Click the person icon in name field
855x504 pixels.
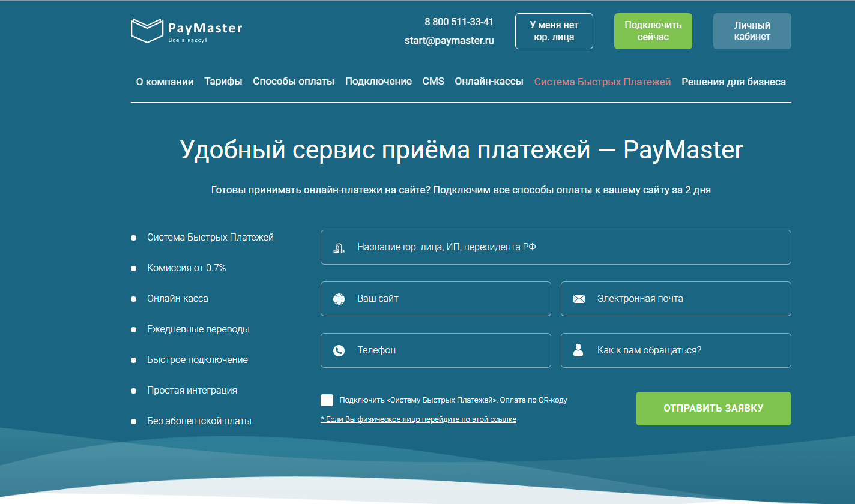click(578, 350)
